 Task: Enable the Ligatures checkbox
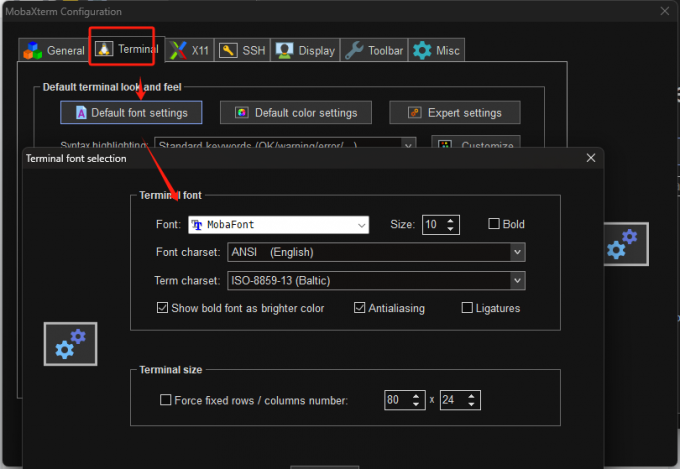tap(467, 308)
